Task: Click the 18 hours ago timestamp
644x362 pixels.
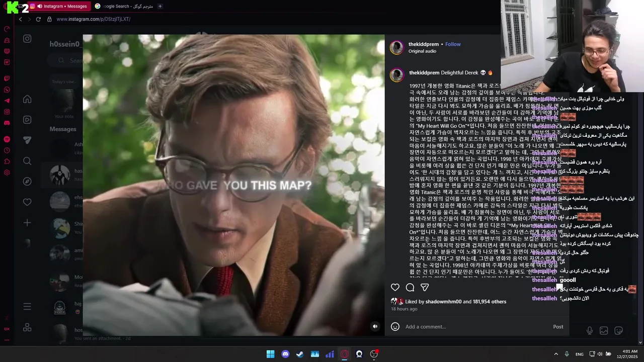Action: tap(404, 309)
